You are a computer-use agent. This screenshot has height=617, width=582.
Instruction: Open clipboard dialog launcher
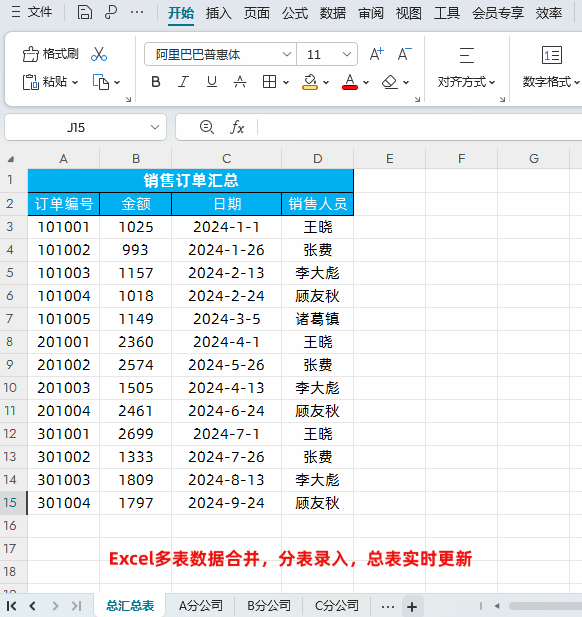(x=128, y=100)
